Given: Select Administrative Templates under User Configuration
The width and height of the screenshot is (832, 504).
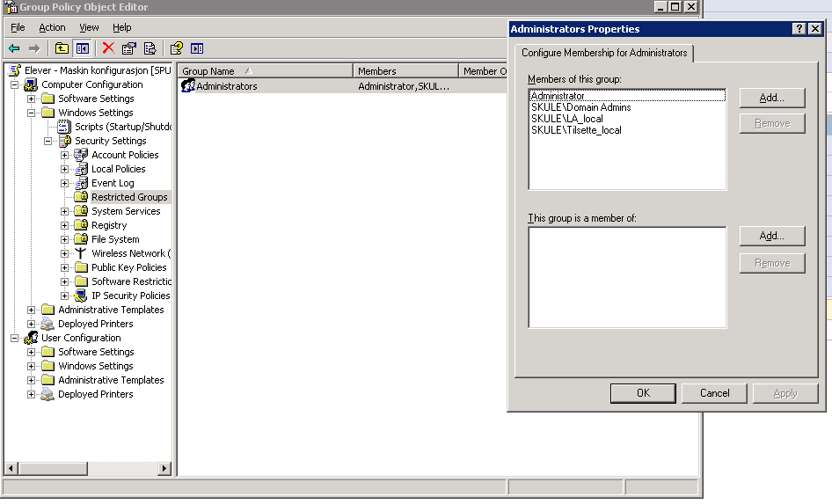Looking at the screenshot, I should coord(111,380).
